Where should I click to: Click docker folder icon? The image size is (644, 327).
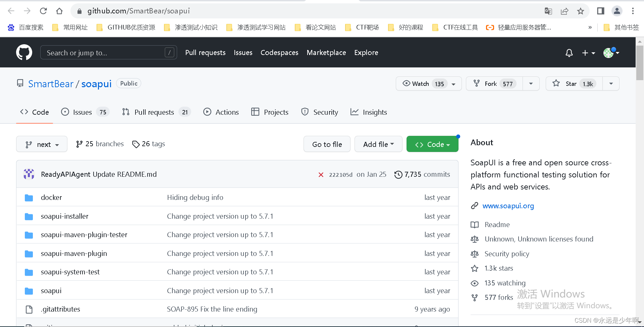coord(29,198)
